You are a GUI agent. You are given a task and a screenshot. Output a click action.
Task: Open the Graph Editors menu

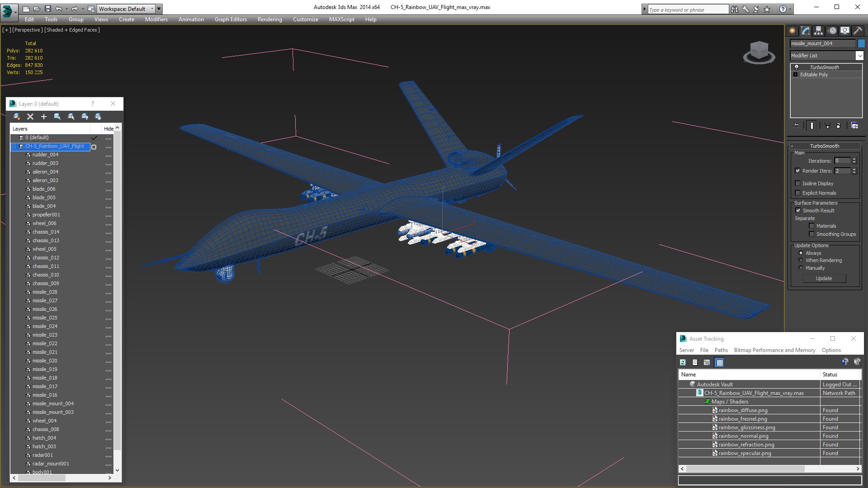(x=231, y=19)
